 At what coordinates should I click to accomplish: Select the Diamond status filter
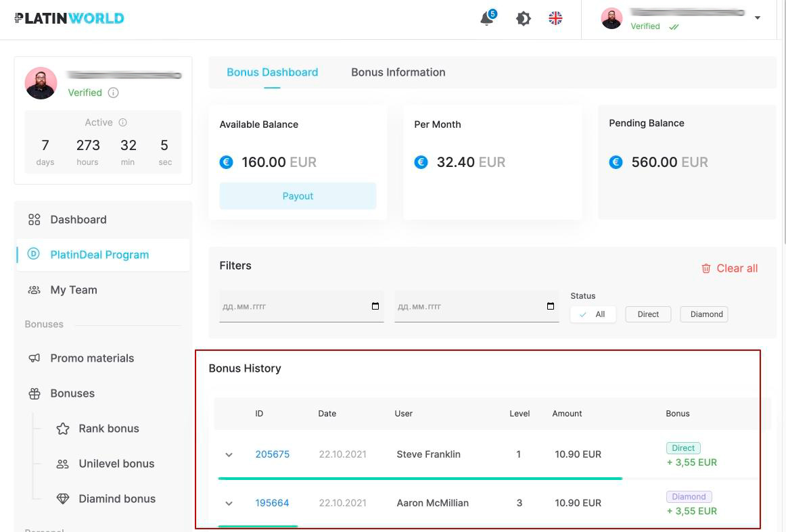704,314
